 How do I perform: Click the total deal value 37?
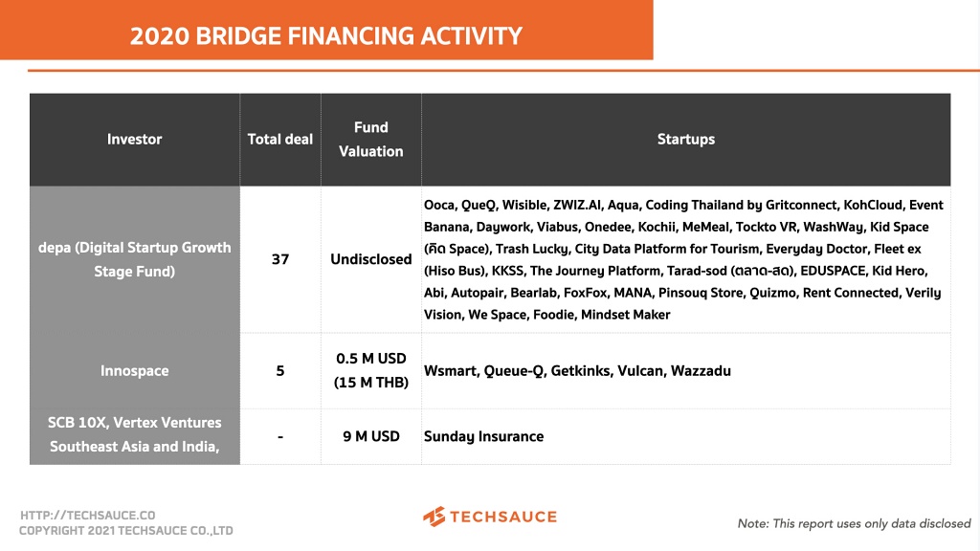(x=280, y=259)
